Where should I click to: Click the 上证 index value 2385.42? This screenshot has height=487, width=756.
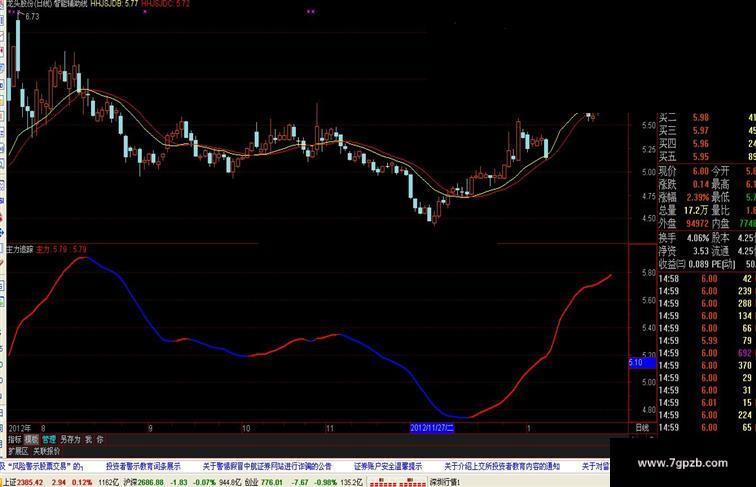click(30, 482)
